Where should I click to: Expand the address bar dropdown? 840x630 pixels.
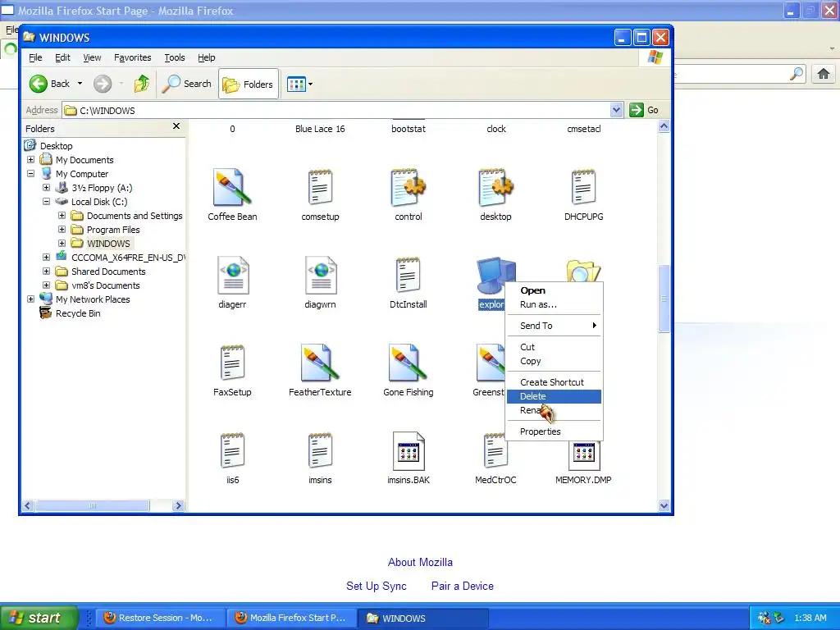click(x=616, y=111)
